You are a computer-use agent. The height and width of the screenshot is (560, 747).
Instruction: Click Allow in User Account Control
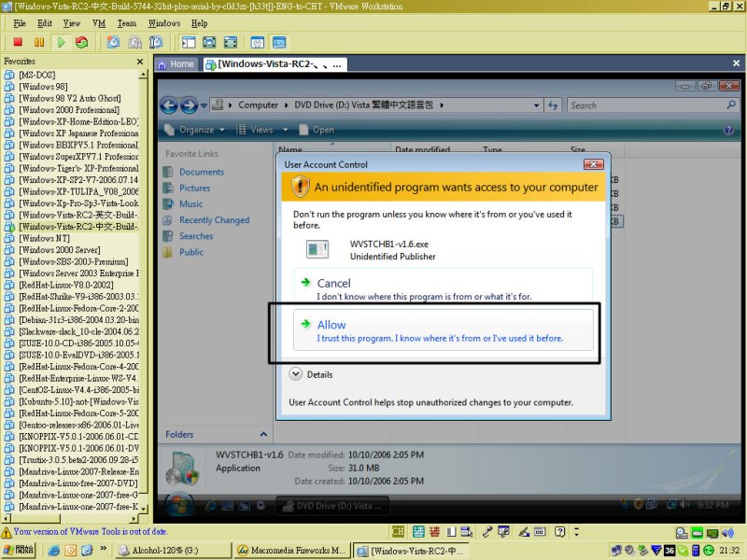pos(443,330)
